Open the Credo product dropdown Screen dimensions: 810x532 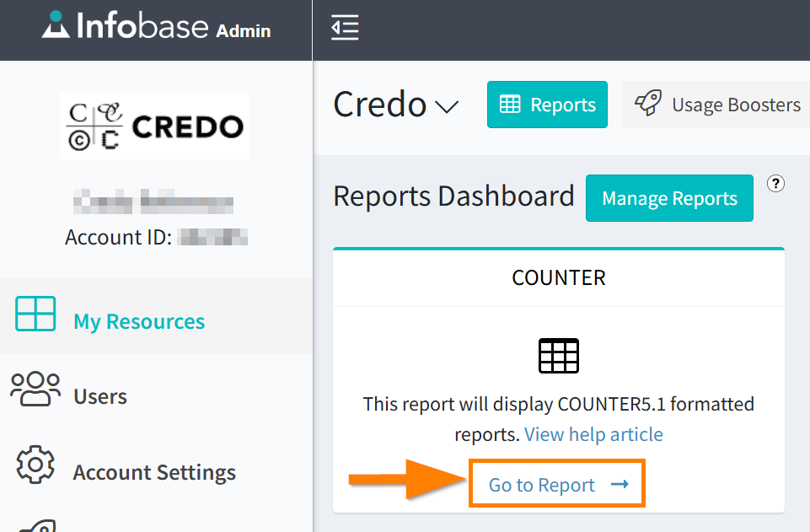coord(395,105)
